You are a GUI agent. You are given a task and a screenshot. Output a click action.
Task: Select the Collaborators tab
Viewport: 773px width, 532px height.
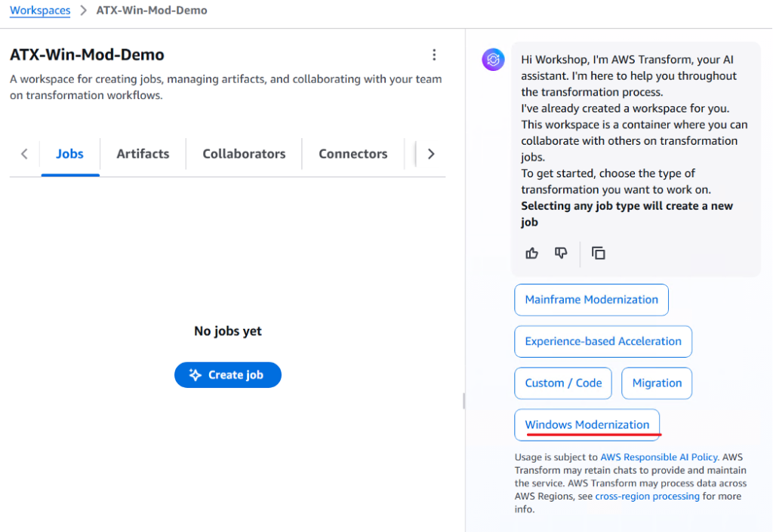click(x=244, y=154)
